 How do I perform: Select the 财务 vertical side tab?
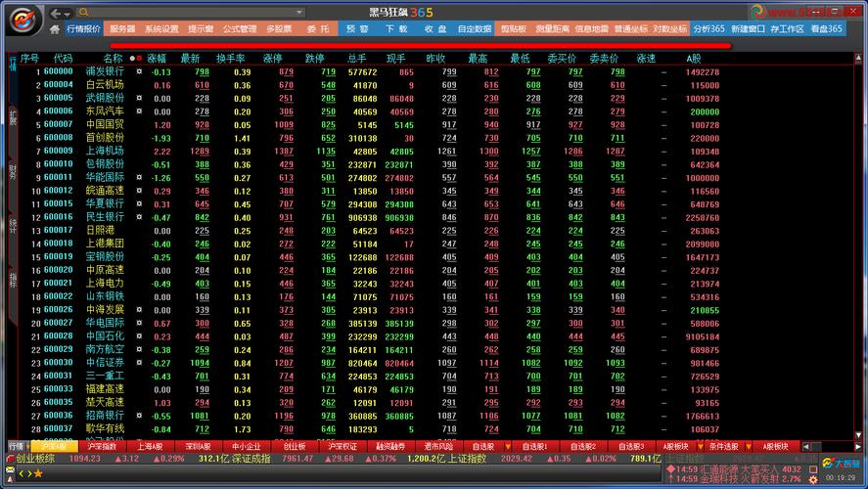pos(13,173)
